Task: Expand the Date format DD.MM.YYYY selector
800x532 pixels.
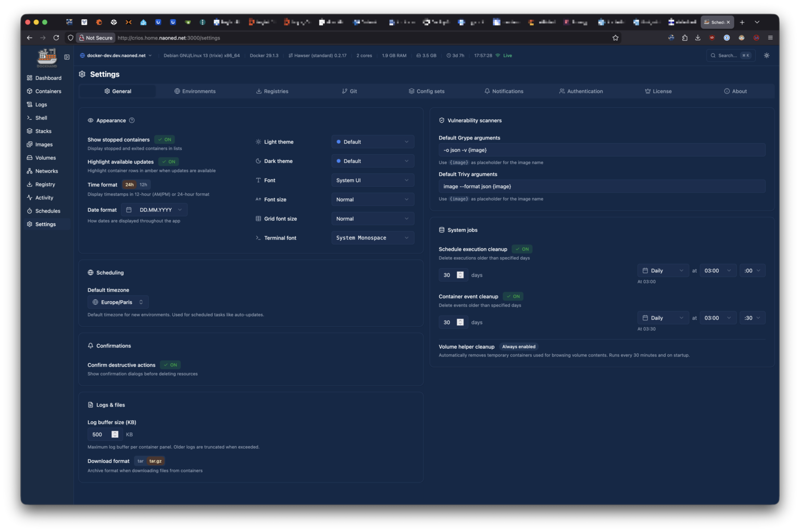Action: coord(155,210)
